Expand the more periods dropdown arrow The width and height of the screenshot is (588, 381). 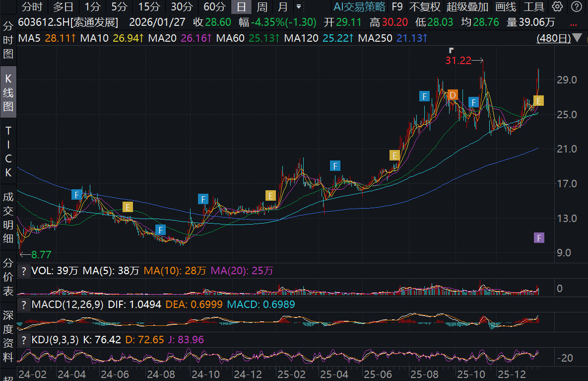(x=298, y=7)
